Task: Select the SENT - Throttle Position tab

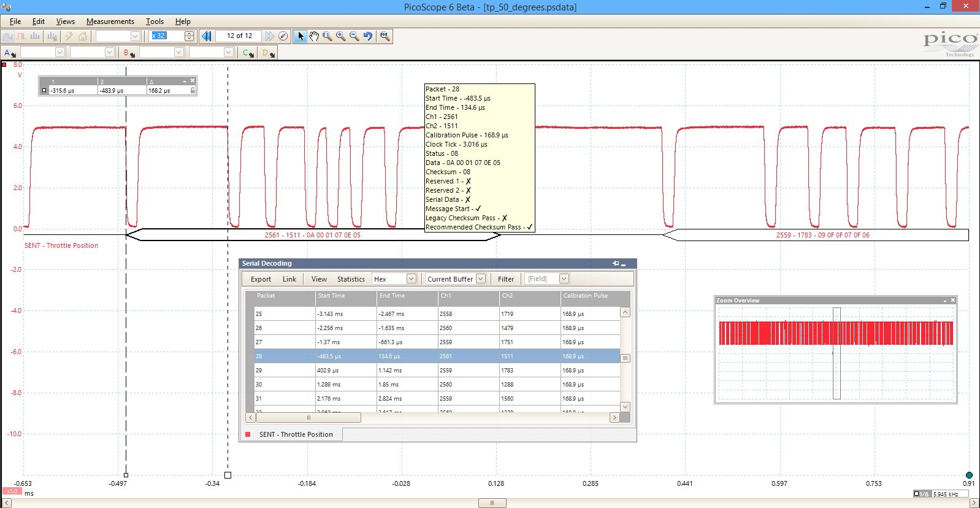Action: pyautogui.click(x=291, y=434)
